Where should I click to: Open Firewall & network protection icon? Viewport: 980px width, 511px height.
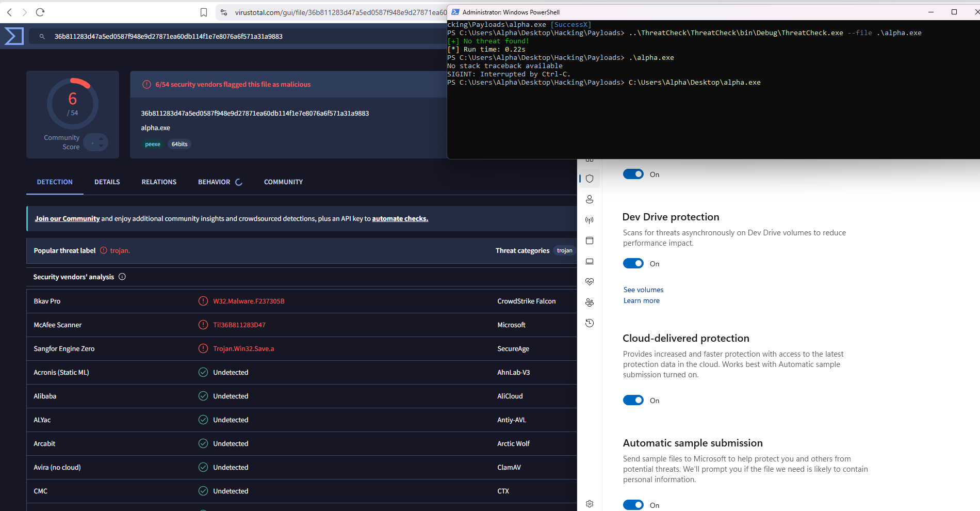(590, 220)
